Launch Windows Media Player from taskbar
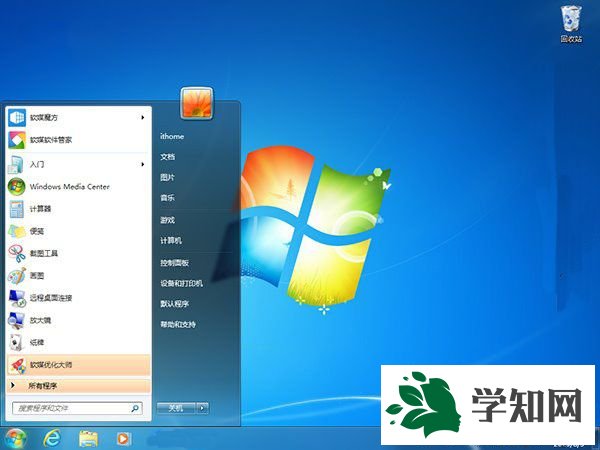The width and height of the screenshot is (600, 450). tap(124, 439)
